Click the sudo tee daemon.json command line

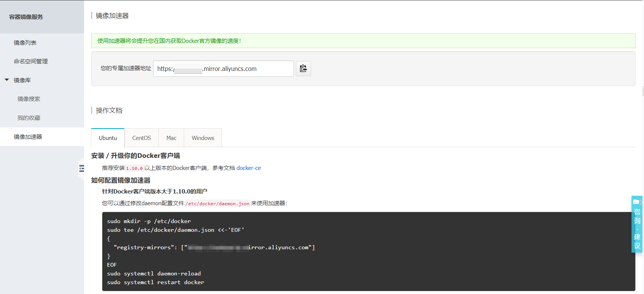coord(176,230)
